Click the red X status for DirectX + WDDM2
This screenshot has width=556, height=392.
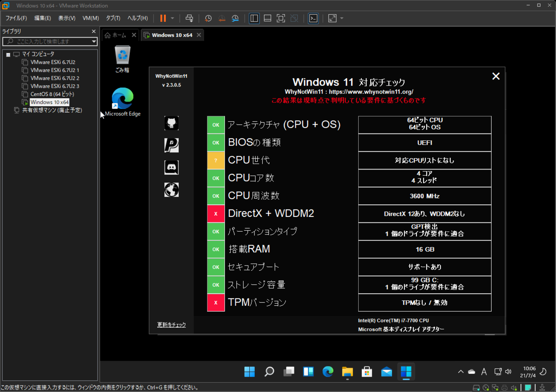point(216,214)
